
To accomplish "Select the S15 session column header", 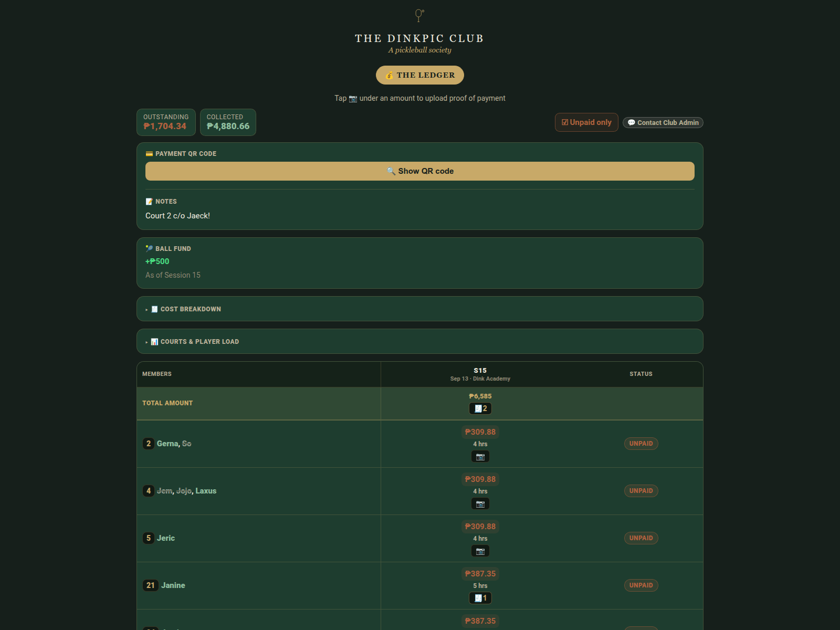I will (480, 374).
